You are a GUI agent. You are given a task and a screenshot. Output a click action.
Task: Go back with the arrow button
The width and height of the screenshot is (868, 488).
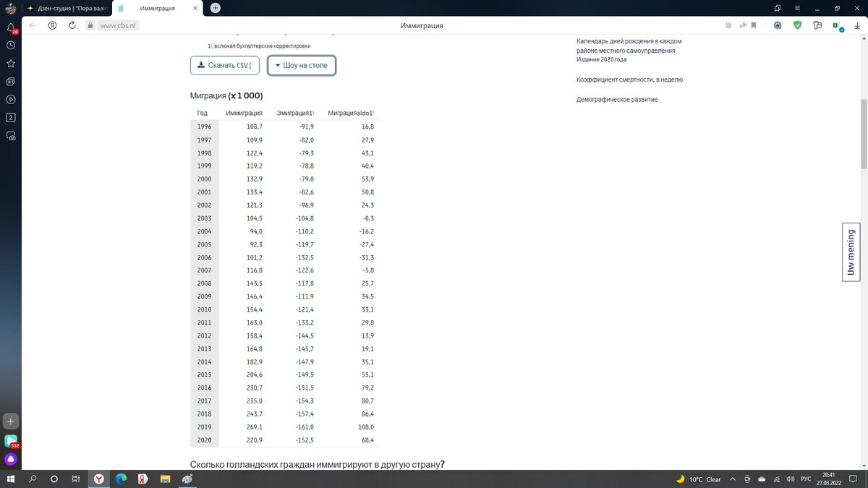tap(33, 25)
